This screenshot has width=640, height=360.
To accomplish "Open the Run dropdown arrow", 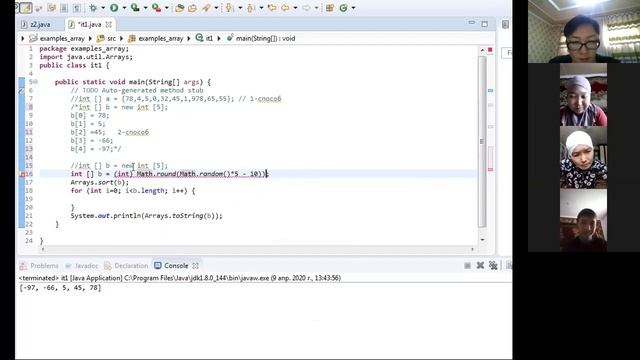I will [124, 8].
